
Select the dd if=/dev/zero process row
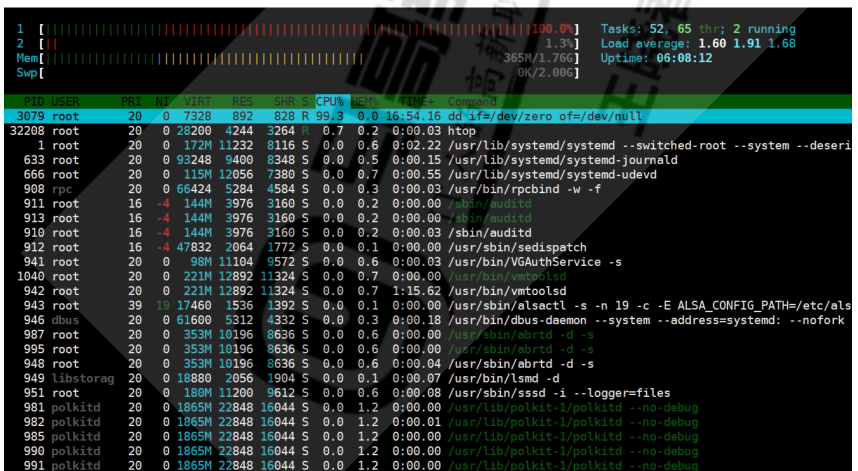click(x=428, y=116)
